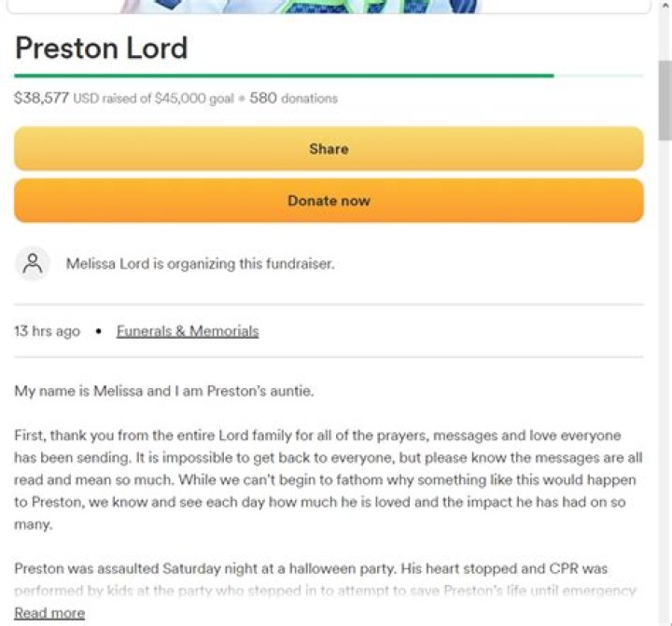The image size is (672, 626).
Task: Click the vertical scrollbar thumb
Action: click(x=665, y=98)
